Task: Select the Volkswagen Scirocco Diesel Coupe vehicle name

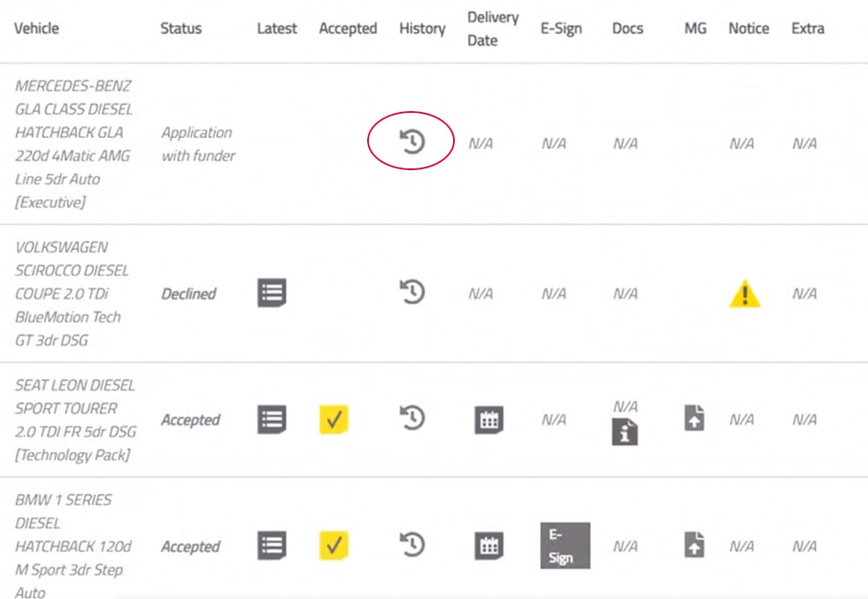Action: coord(72,293)
